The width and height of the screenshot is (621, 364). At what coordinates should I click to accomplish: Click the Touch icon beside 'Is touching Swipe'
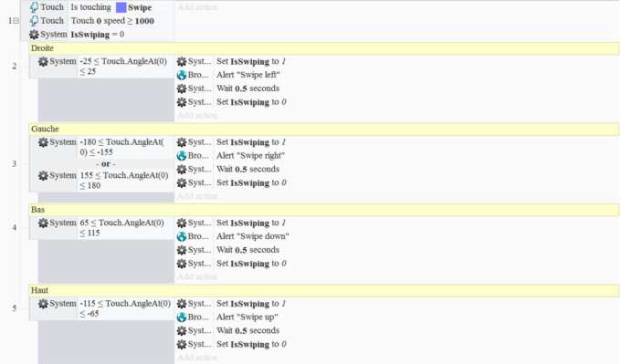pyautogui.click(x=35, y=7)
